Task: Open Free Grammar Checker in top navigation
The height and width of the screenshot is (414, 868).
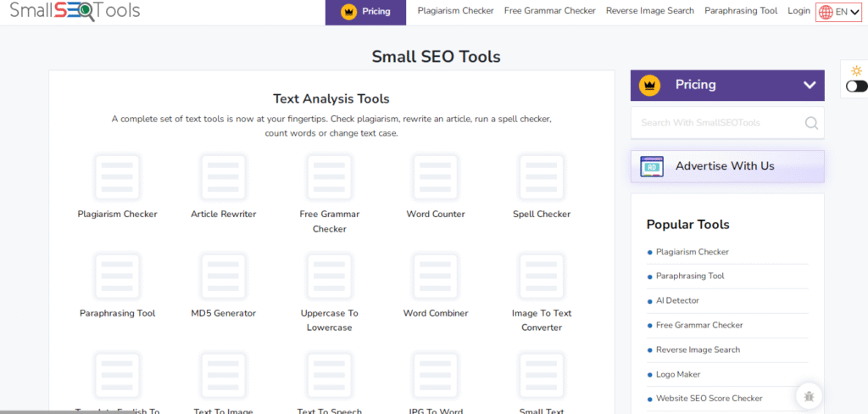Action: (549, 10)
